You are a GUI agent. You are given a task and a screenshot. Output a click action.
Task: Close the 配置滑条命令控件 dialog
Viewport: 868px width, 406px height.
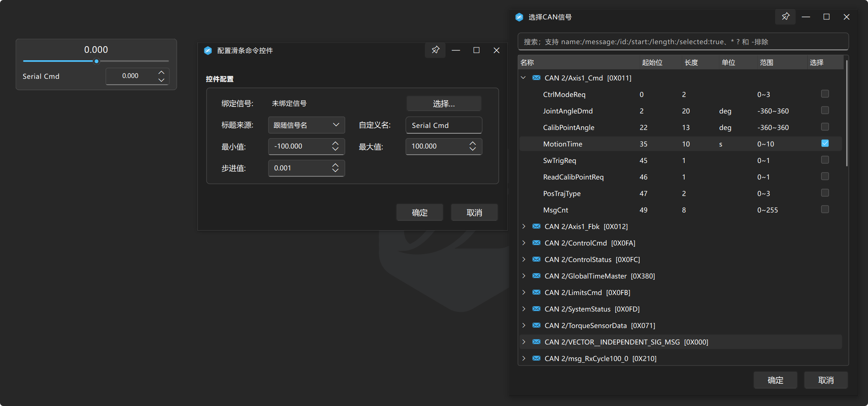tap(496, 50)
